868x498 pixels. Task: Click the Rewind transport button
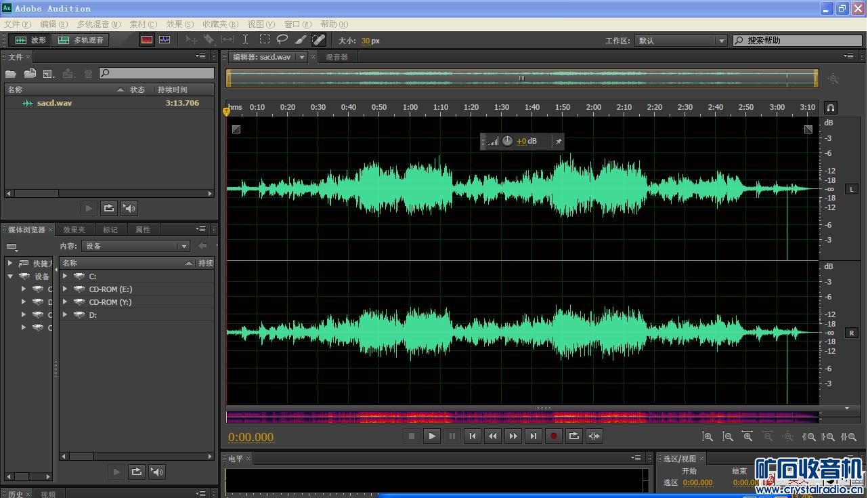(492, 436)
